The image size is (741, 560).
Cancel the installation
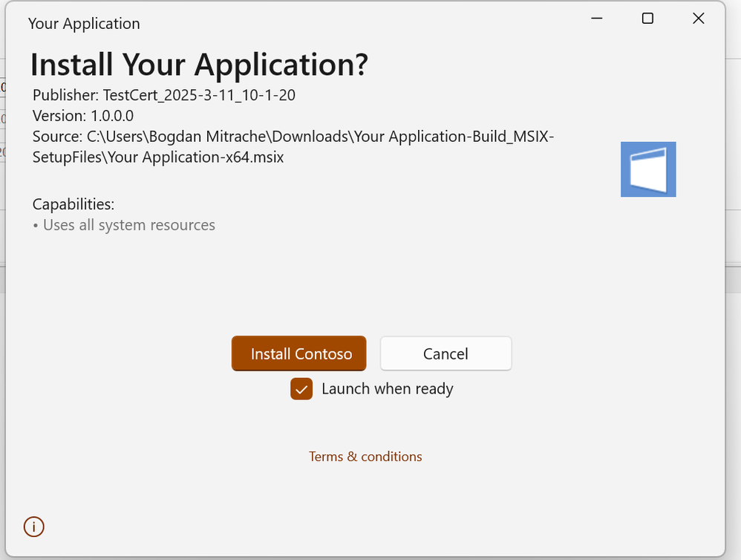point(445,354)
